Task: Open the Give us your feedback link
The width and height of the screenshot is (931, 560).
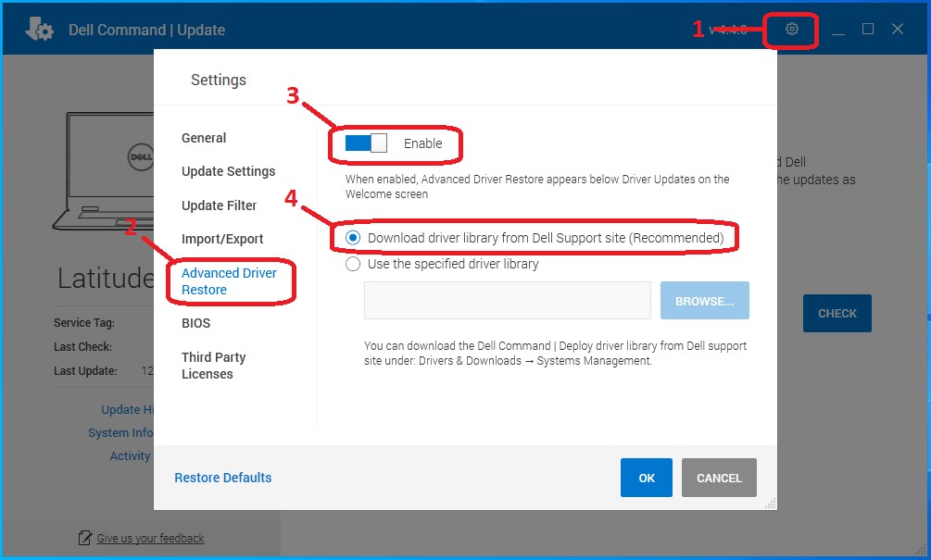Action: click(151, 538)
